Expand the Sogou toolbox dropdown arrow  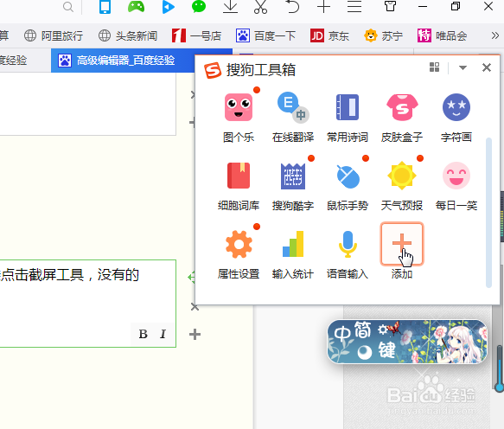(463, 67)
